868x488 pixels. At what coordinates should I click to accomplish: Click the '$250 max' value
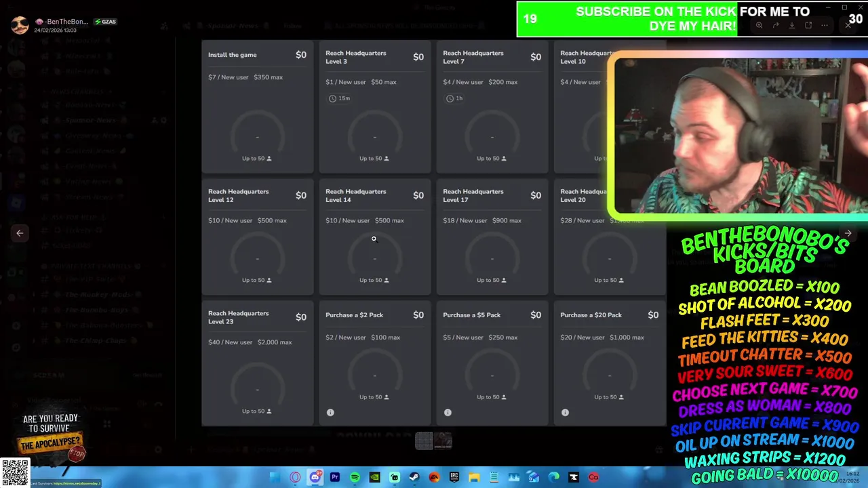tap(503, 338)
